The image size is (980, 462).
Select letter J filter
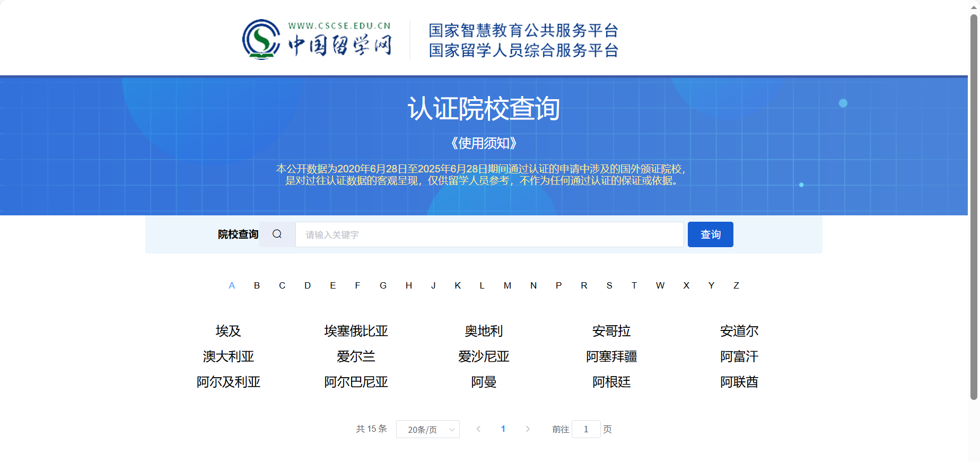pos(433,285)
